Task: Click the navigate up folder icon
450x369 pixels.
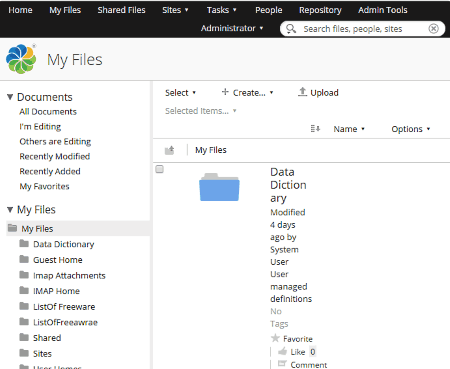Action: click(170, 150)
